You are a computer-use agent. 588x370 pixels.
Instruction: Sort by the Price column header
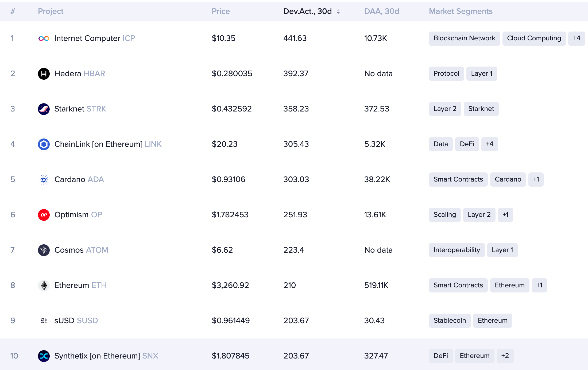pyautogui.click(x=221, y=11)
